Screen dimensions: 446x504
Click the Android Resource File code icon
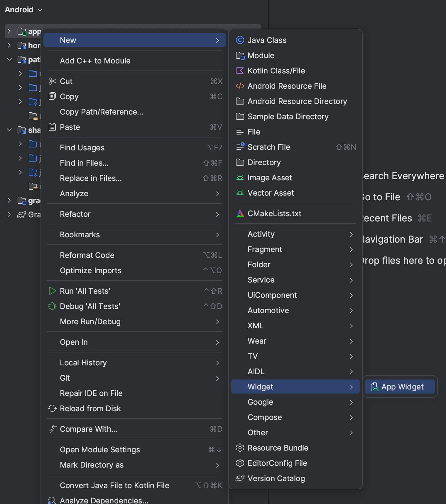coord(240,86)
